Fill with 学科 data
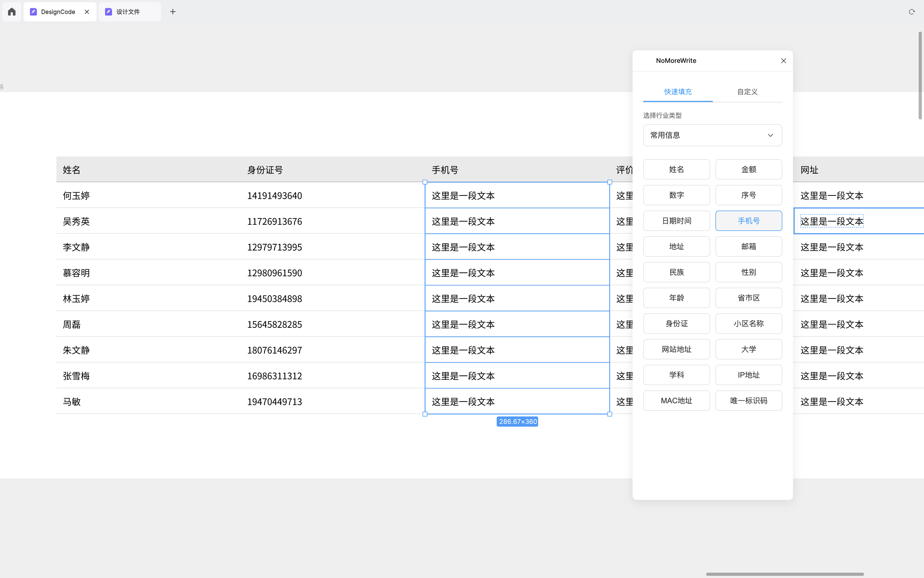924x578 pixels. click(x=676, y=375)
